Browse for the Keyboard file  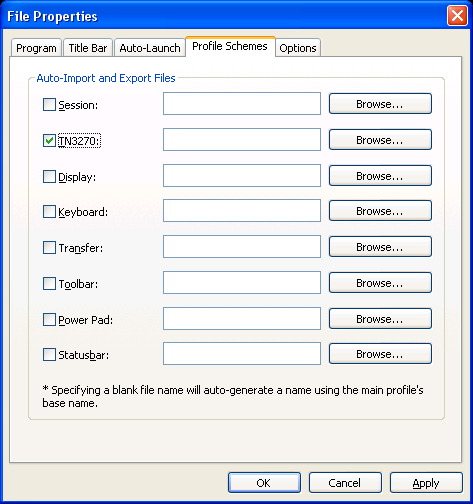click(x=380, y=211)
